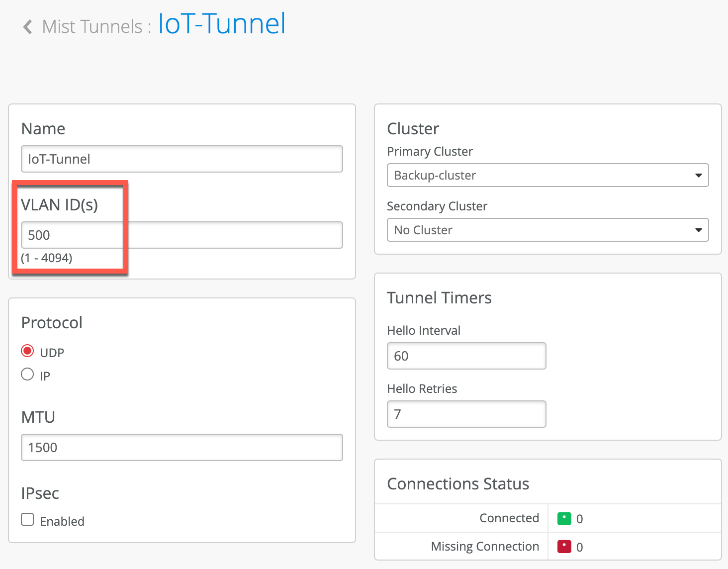Edit the Hello Retries field
Viewport: 728px width, 569px height.
[x=466, y=414]
